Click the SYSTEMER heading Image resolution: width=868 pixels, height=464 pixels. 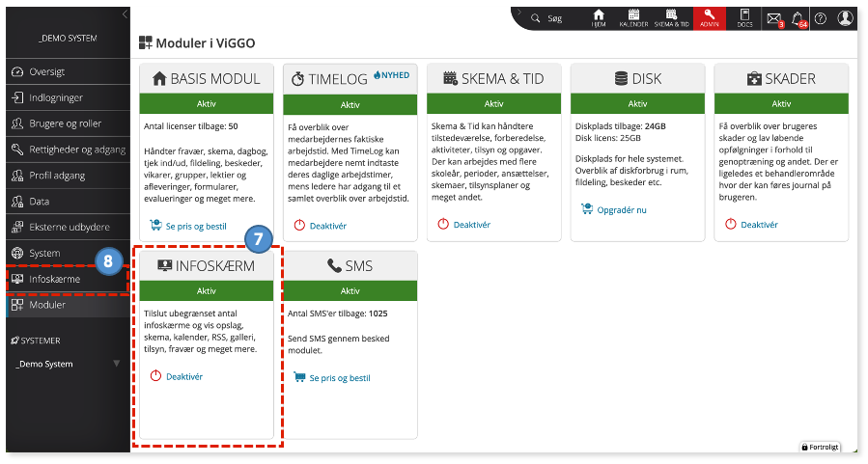[x=36, y=341]
